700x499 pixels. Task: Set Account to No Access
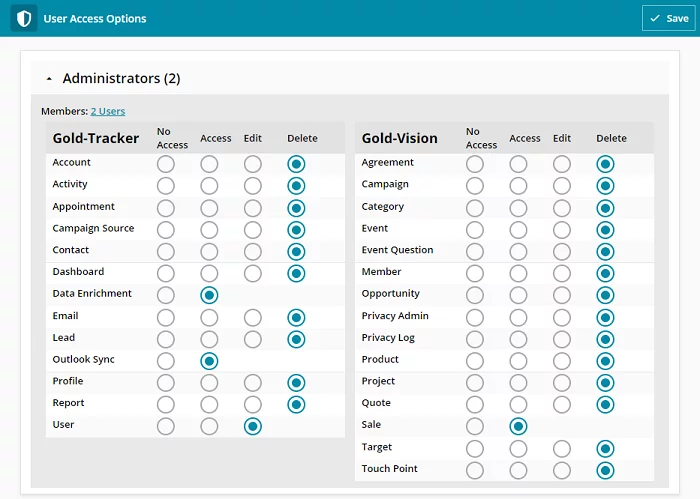(x=166, y=164)
